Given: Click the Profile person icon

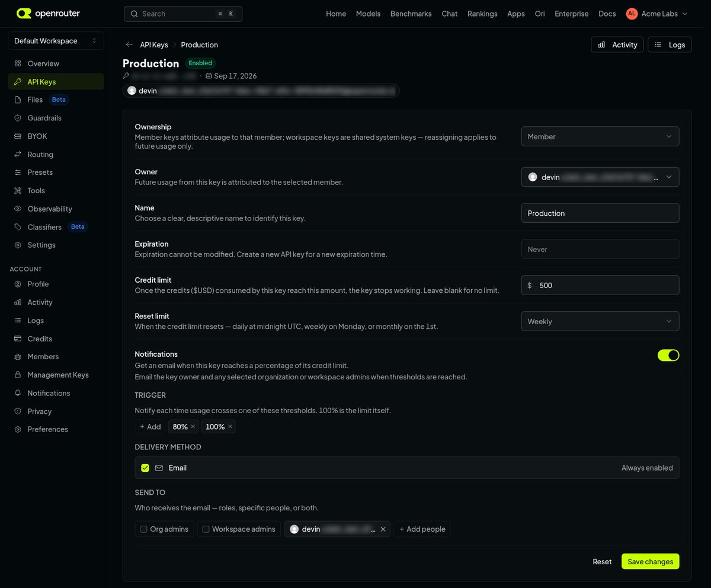Looking at the screenshot, I should click(x=18, y=284).
